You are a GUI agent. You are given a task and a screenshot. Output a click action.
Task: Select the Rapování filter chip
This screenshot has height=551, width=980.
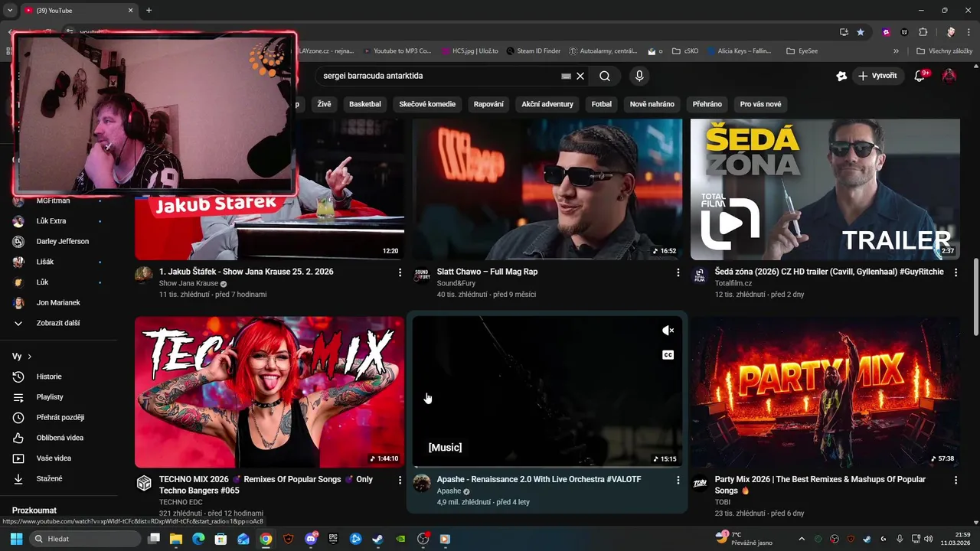tap(488, 104)
